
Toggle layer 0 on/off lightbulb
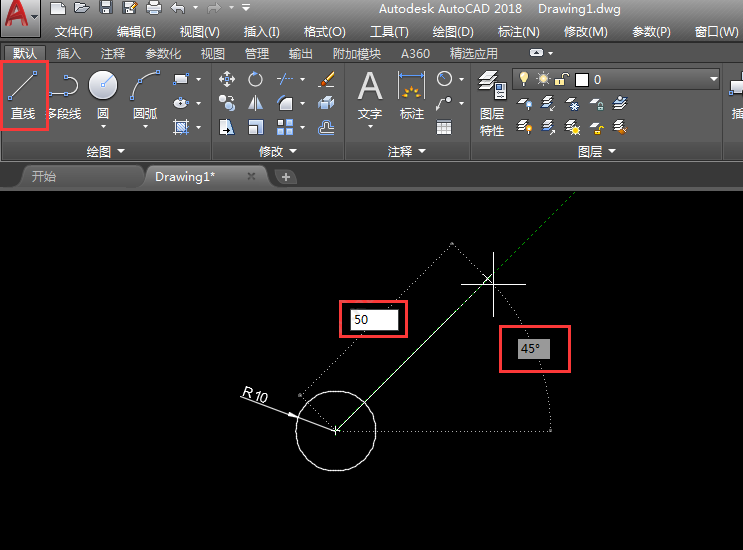(524, 79)
